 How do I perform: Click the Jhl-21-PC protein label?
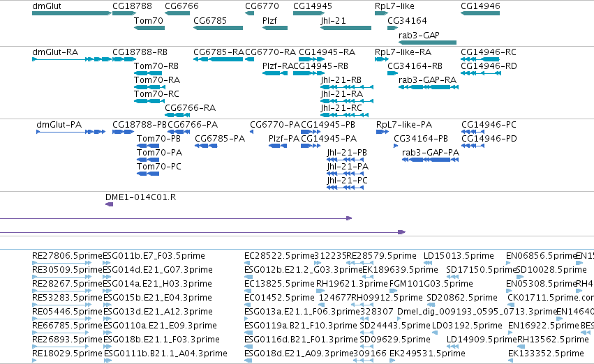click(x=348, y=181)
